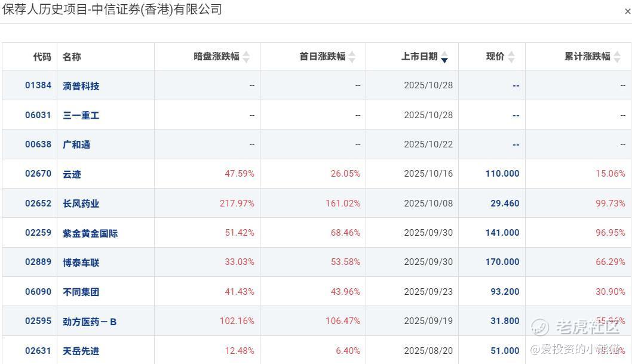This screenshot has height=364, width=632.
Task: Click cumulative gain 96.95%
Action: pyautogui.click(x=610, y=233)
